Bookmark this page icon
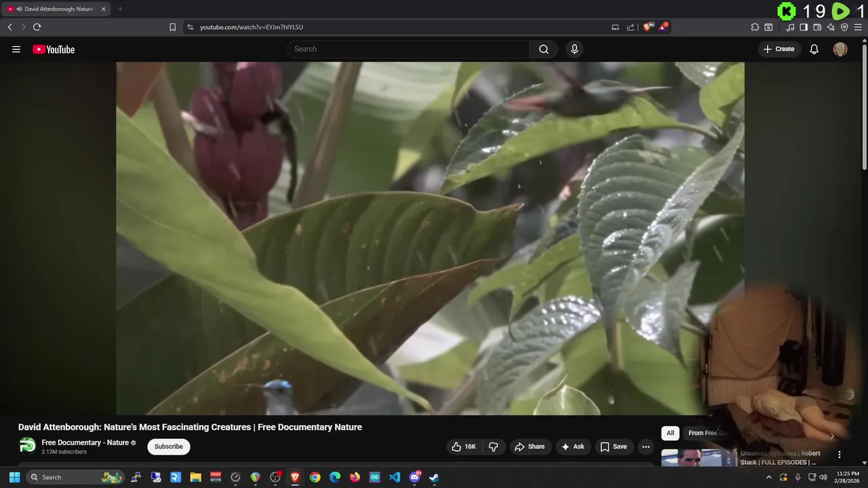 (172, 27)
